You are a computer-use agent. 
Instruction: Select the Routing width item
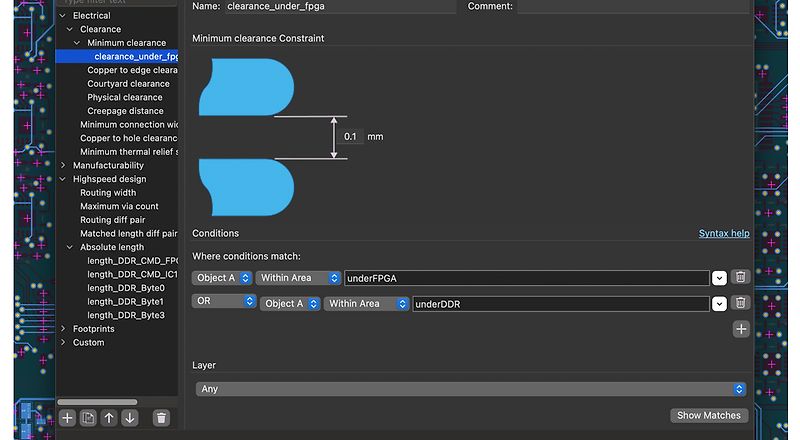[x=108, y=193]
